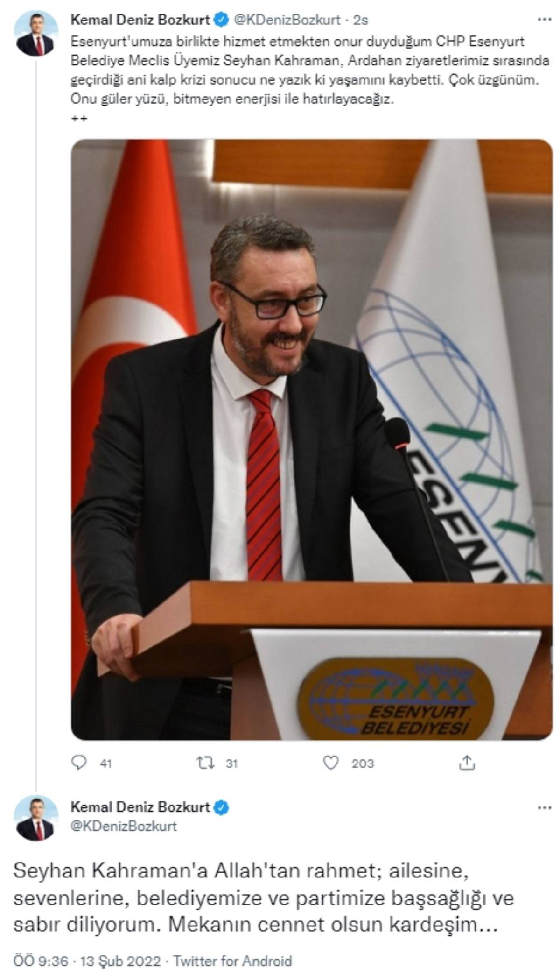Screen dimensions: 560x976
Task: Open profile avatar in the second tweet
Action: [36, 820]
